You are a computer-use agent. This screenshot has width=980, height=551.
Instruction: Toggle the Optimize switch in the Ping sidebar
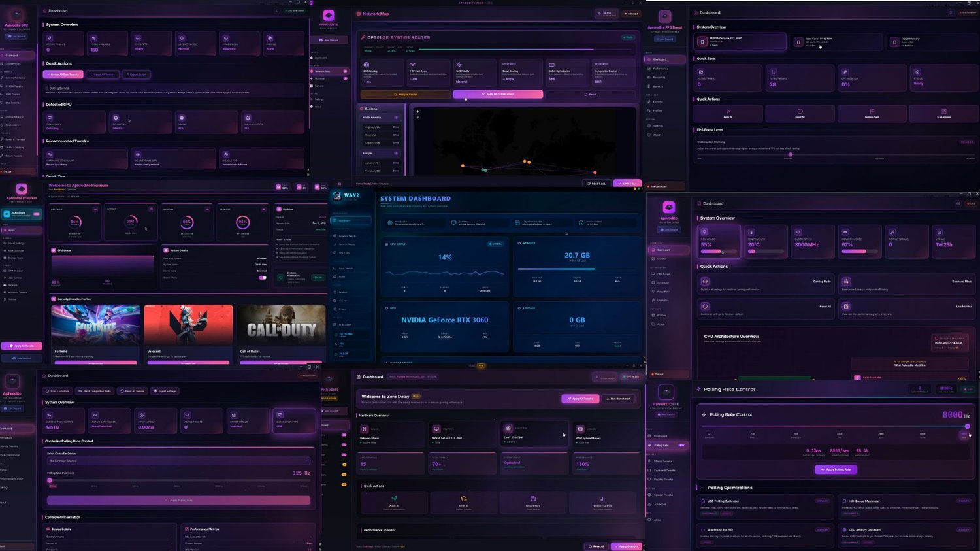click(345, 78)
